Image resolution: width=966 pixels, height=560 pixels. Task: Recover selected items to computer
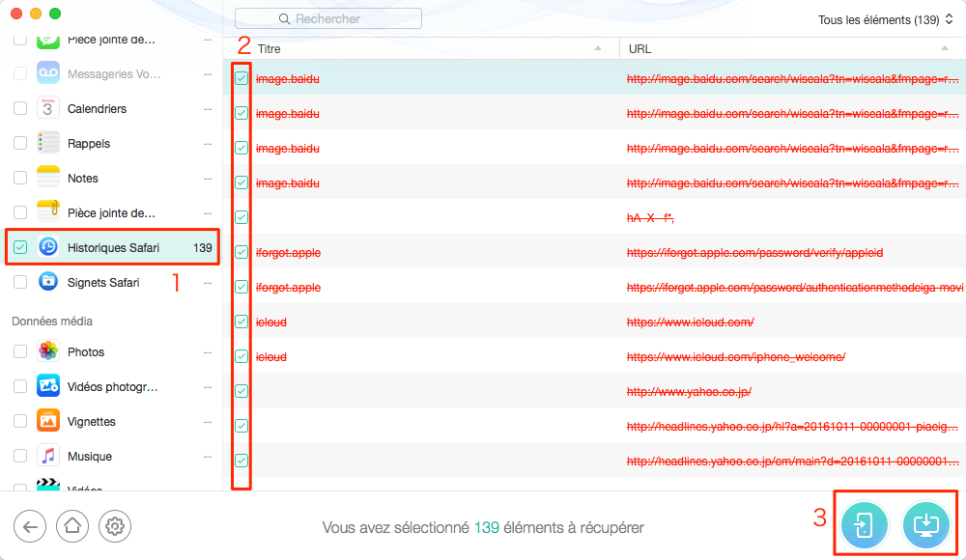925,525
